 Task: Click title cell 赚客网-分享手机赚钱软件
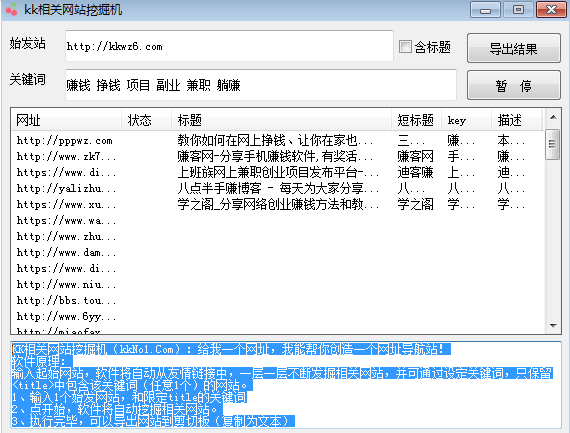click(275, 156)
